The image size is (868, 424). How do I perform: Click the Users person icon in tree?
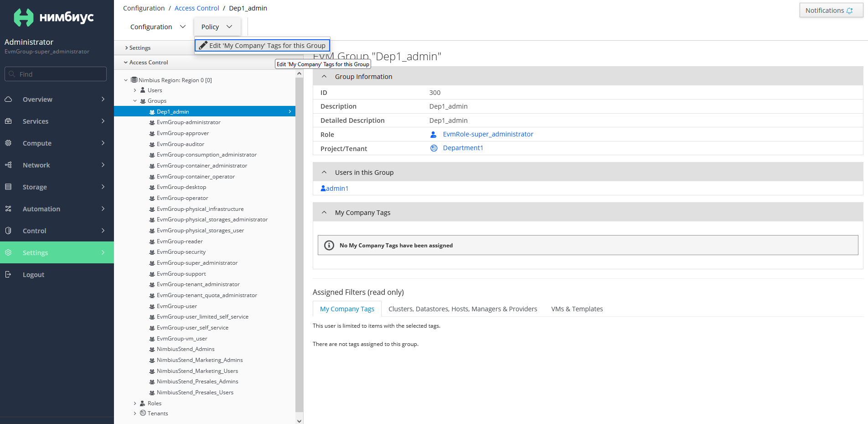143,90
